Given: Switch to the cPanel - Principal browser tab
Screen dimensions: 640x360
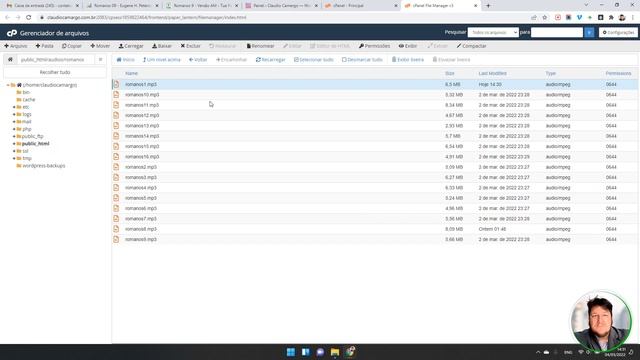Looking at the screenshot, I should pyautogui.click(x=360, y=6).
